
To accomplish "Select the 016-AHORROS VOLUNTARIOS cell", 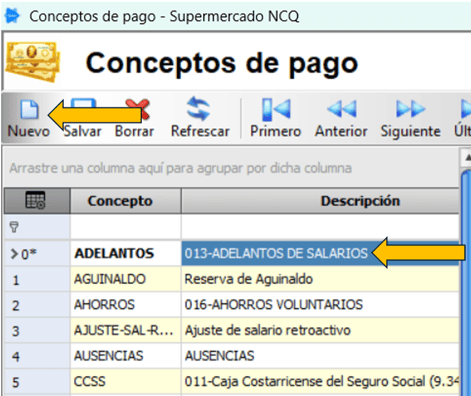I will 320,305.
